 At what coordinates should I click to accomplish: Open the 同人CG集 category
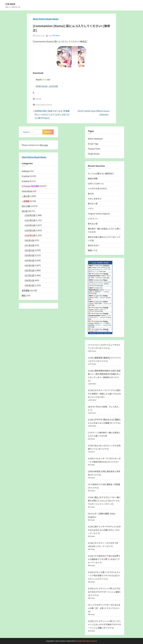point(26,206)
